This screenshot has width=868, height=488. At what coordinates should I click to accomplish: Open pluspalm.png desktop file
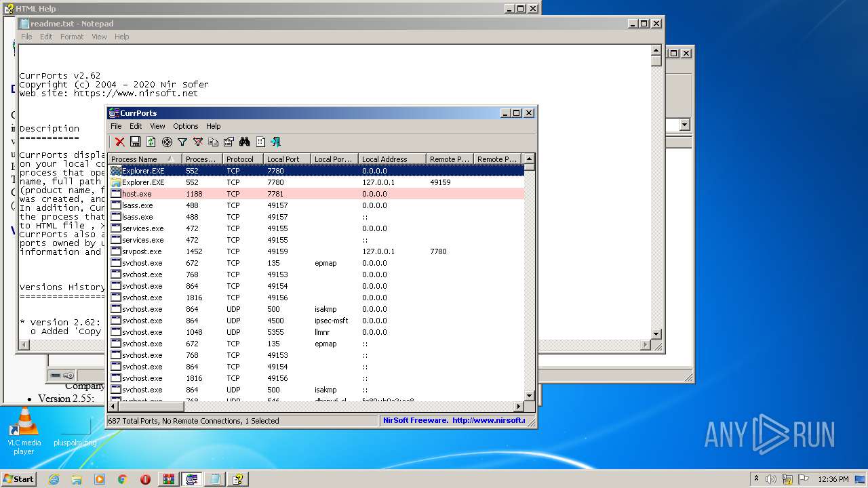75,432
